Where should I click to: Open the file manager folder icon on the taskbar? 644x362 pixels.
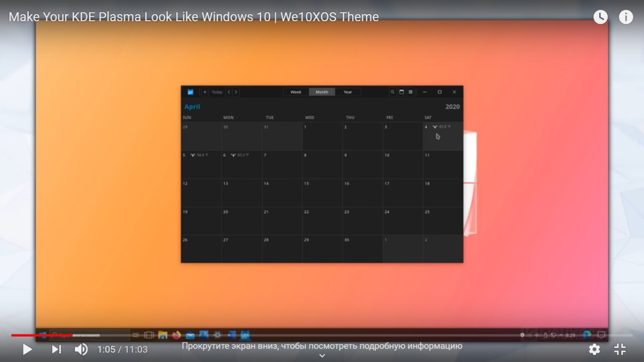pos(163,335)
